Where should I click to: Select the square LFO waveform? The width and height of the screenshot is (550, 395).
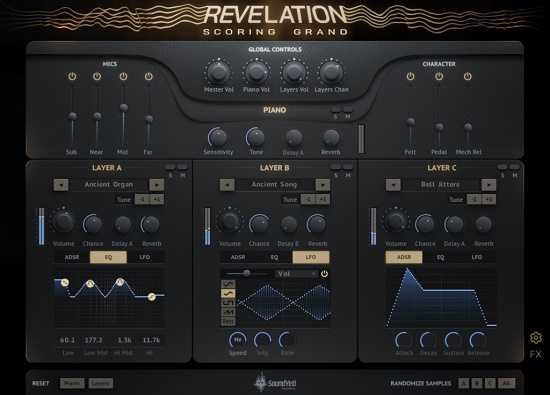[228, 302]
